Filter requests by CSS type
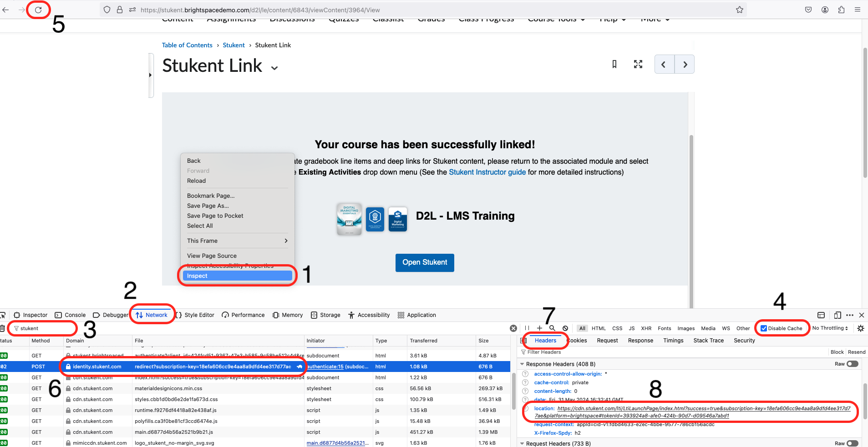868x447 pixels. pyautogui.click(x=617, y=328)
